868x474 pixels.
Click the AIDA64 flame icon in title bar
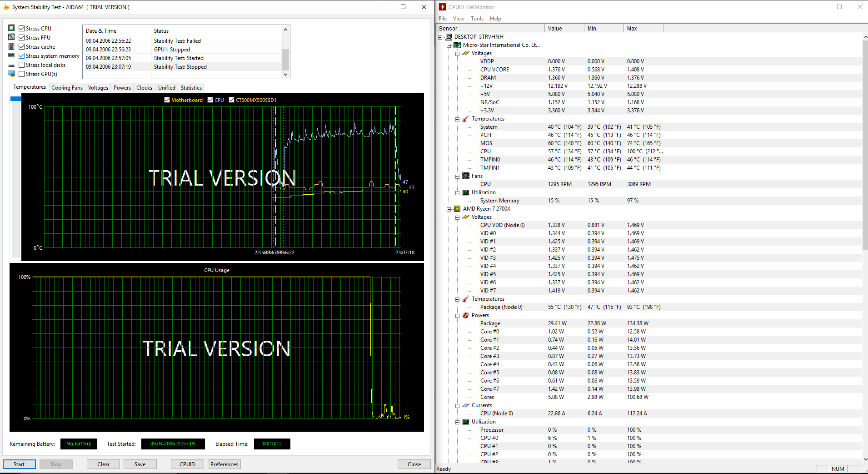6,7
